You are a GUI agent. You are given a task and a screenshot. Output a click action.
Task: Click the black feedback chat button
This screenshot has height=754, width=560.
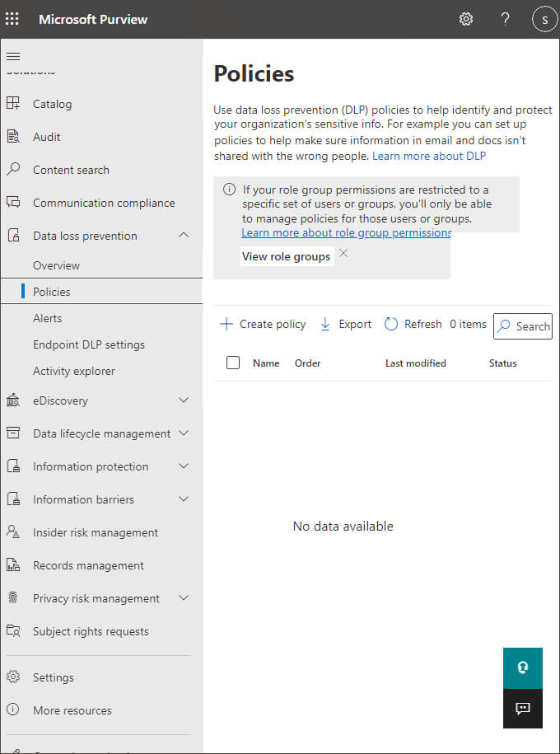pos(522,709)
